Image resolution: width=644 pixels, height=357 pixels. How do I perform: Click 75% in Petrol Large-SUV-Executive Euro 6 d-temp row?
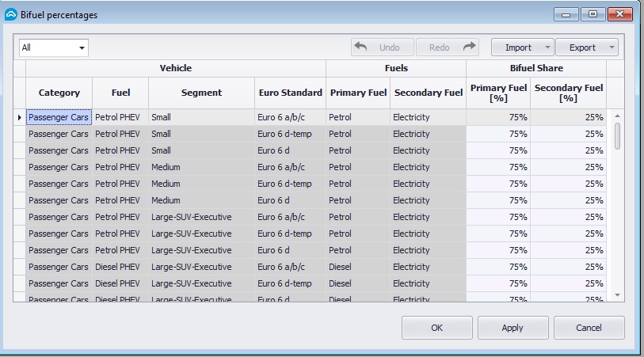(x=498, y=234)
